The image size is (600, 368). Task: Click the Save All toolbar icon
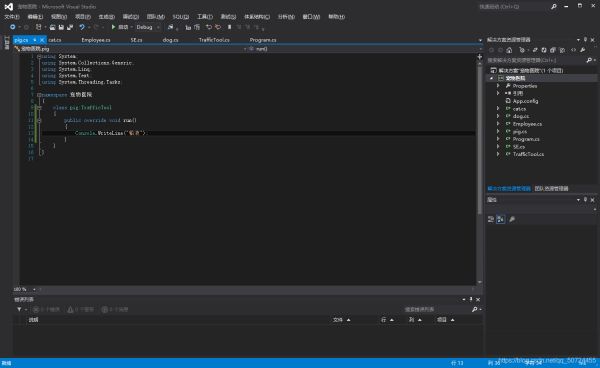pos(70,27)
